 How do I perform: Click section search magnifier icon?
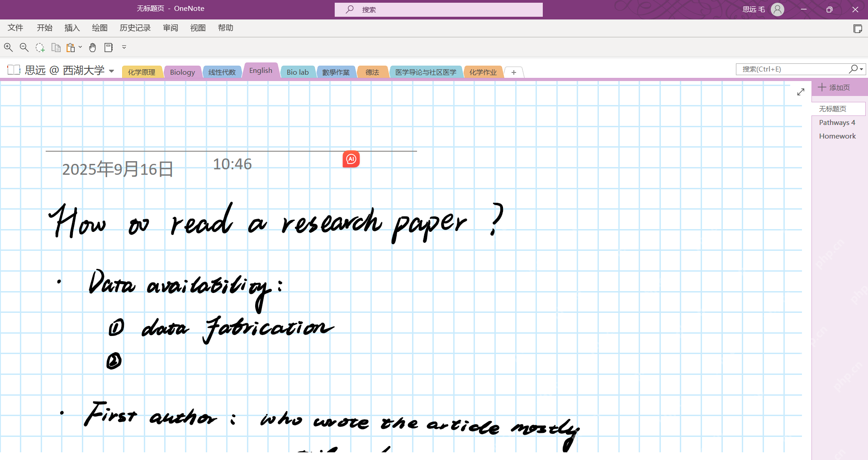point(853,69)
